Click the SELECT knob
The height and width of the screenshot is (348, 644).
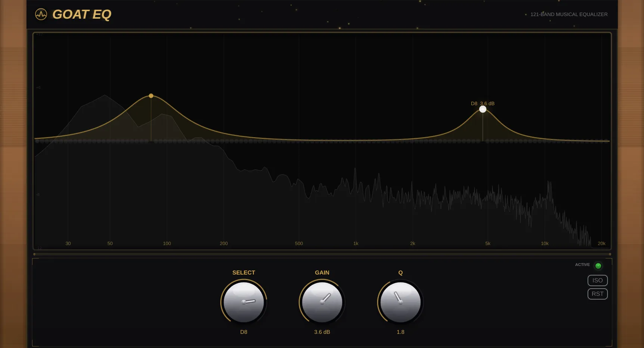pyautogui.click(x=243, y=302)
